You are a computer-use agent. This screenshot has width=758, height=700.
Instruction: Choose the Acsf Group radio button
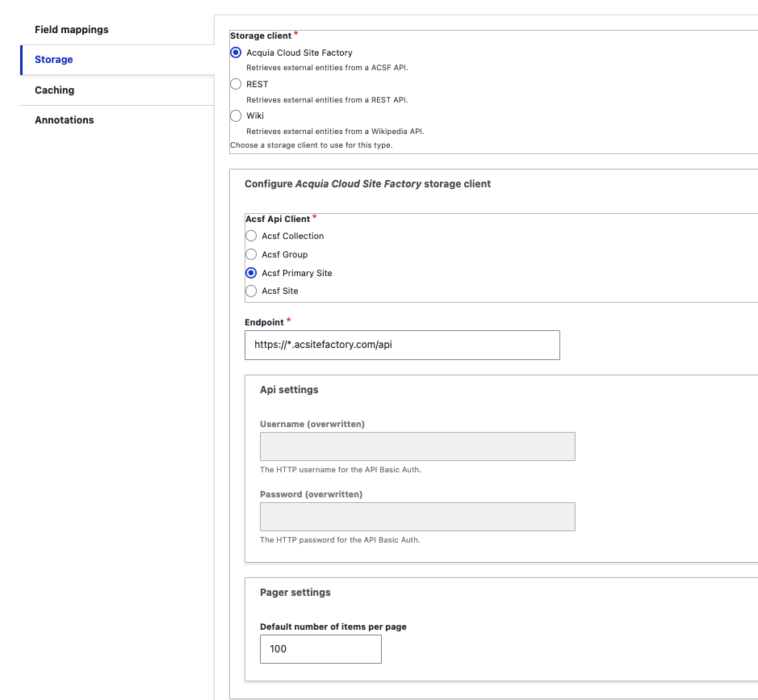point(251,254)
